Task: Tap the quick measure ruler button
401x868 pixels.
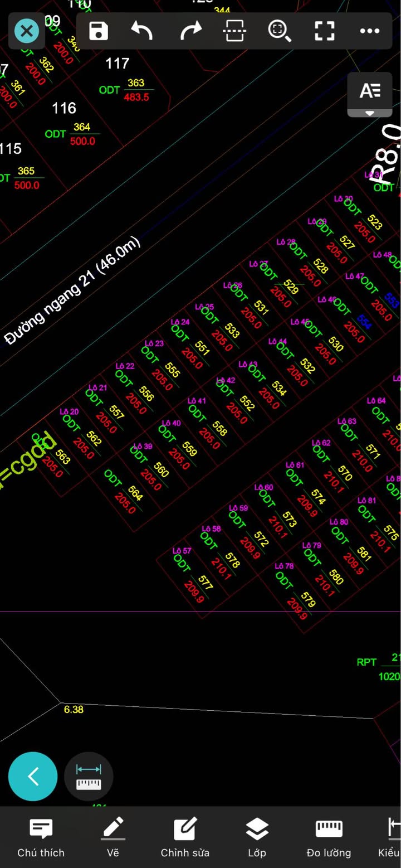Action: [89, 777]
